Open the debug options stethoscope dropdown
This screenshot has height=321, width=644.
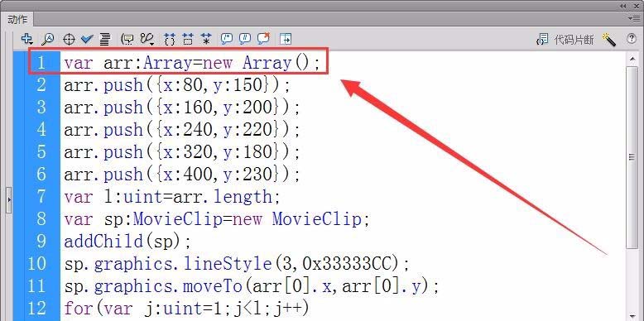point(147,39)
